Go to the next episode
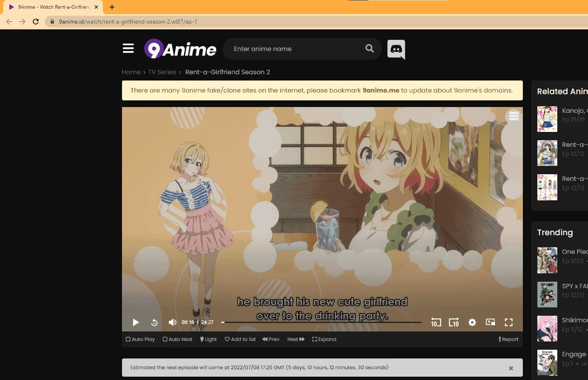The height and width of the screenshot is (380, 588). pyautogui.click(x=296, y=339)
